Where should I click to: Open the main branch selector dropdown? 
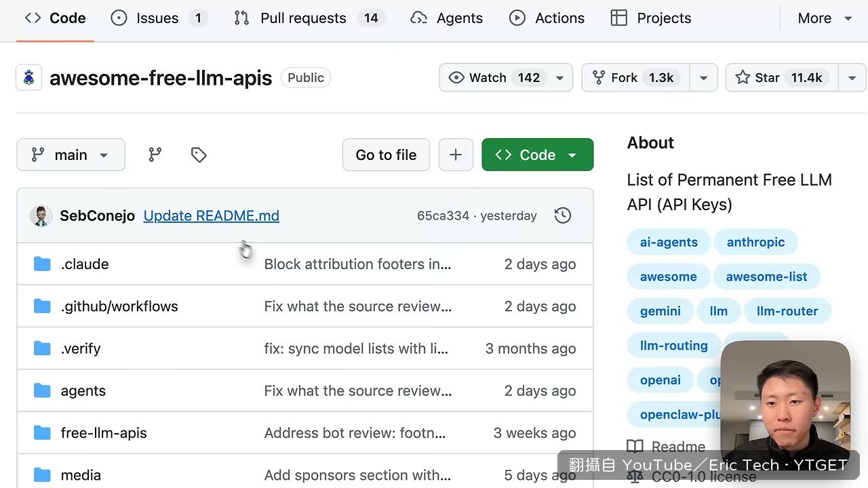pyautogui.click(x=71, y=155)
